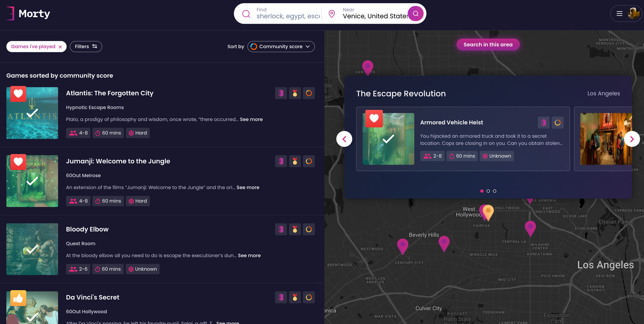Open the Bloody Elbow game title
The image size is (644, 324).
87,229
